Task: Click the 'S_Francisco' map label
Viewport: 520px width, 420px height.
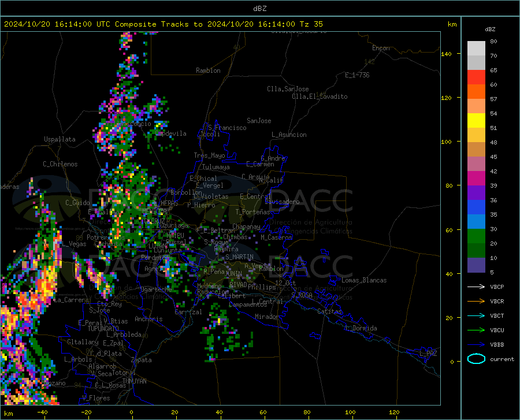Action: (227, 128)
